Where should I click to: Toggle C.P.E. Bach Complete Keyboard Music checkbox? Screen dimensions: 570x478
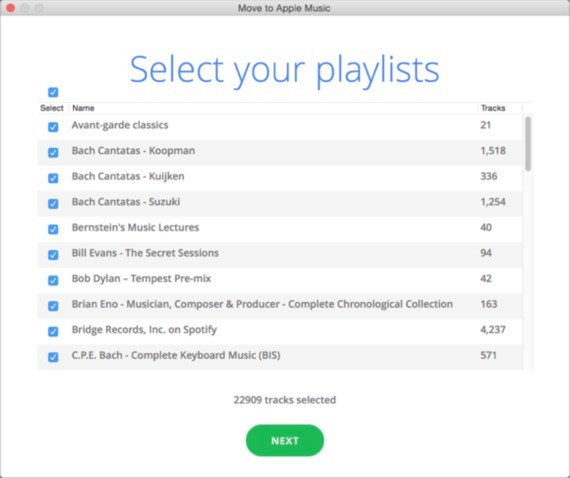(x=53, y=357)
